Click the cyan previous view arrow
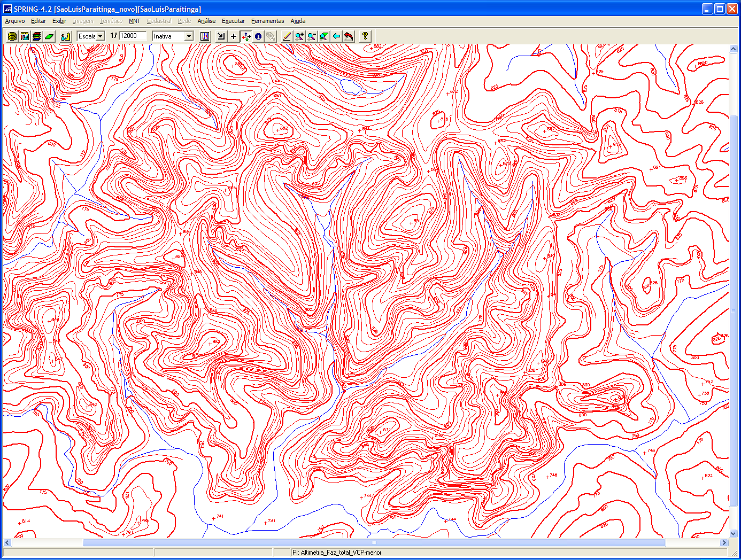 click(x=336, y=36)
